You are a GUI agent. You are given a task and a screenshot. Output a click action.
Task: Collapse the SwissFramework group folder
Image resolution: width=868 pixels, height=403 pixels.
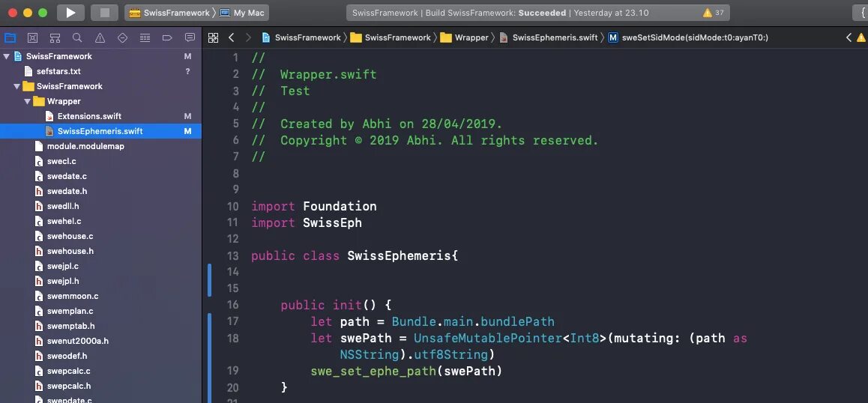click(x=16, y=86)
